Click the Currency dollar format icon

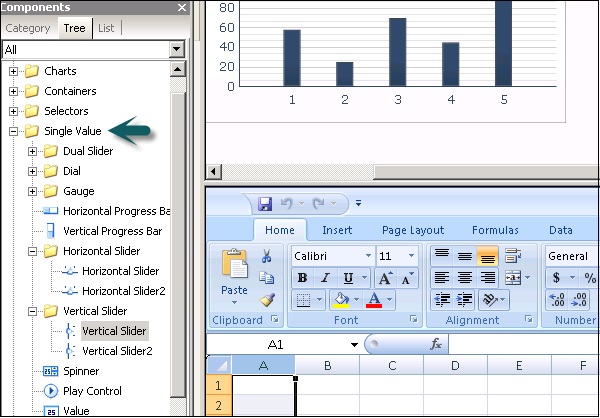click(x=556, y=278)
